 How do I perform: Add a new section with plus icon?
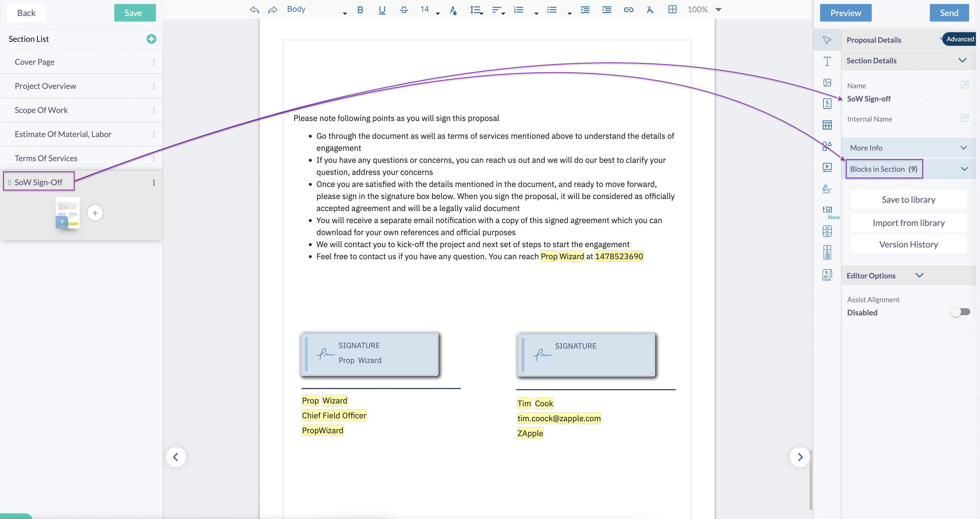click(x=151, y=39)
